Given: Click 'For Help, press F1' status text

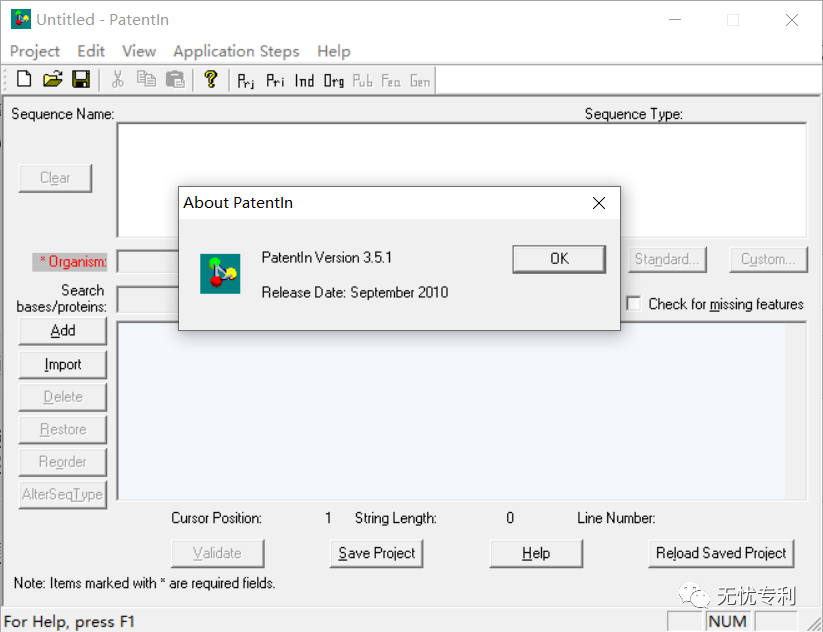Looking at the screenshot, I should (x=69, y=622).
